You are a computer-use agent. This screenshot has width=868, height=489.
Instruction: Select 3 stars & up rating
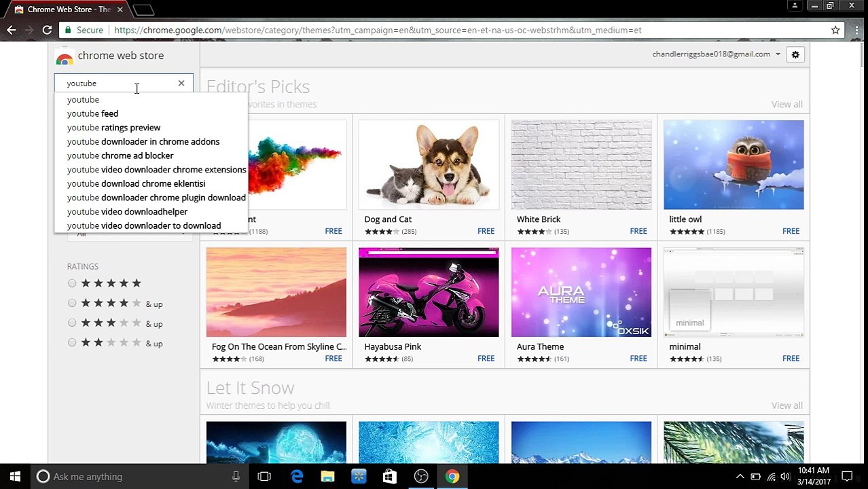click(x=72, y=323)
